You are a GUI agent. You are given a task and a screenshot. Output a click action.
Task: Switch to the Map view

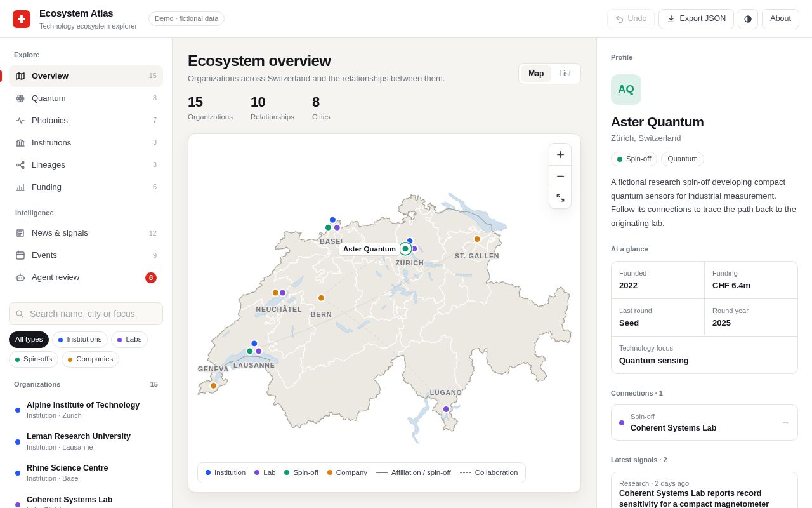[x=536, y=74]
